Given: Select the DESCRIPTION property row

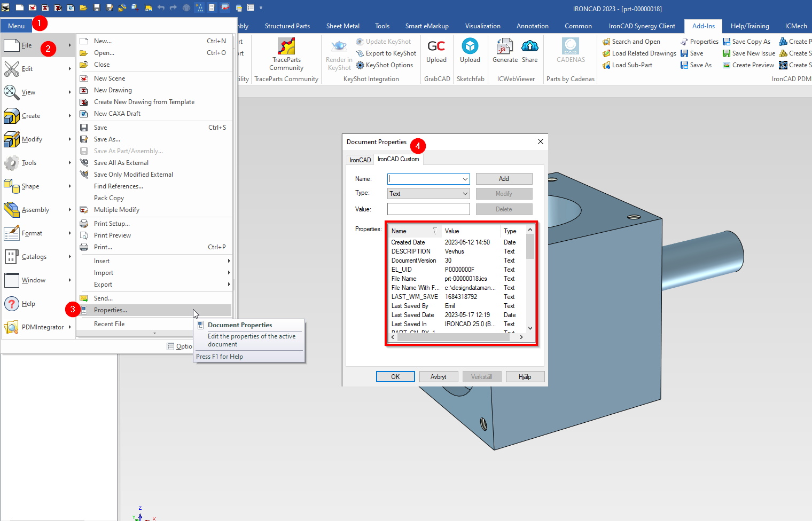Looking at the screenshot, I should pyautogui.click(x=458, y=251).
